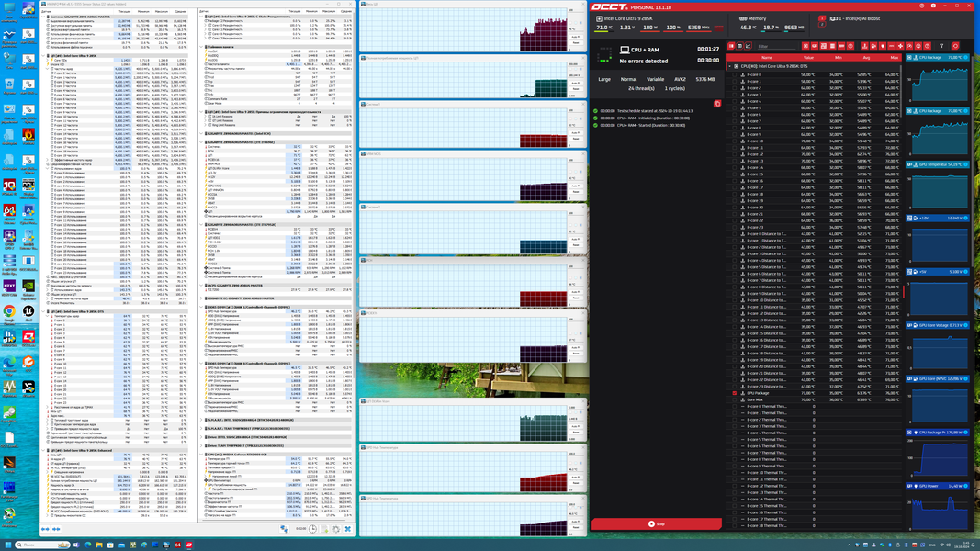Click the copy log icon above test log
This screenshot has width=980, height=551.
[x=717, y=104]
